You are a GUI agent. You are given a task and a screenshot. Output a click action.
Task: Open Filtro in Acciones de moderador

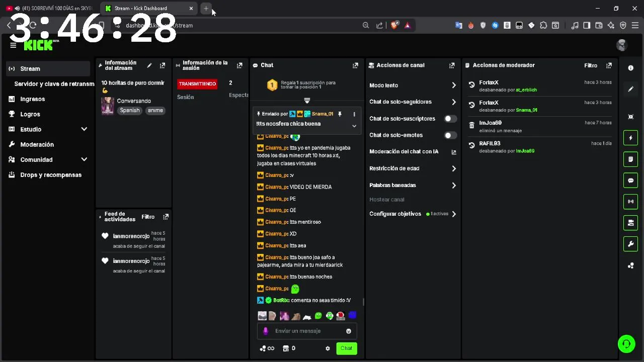pos(591,65)
